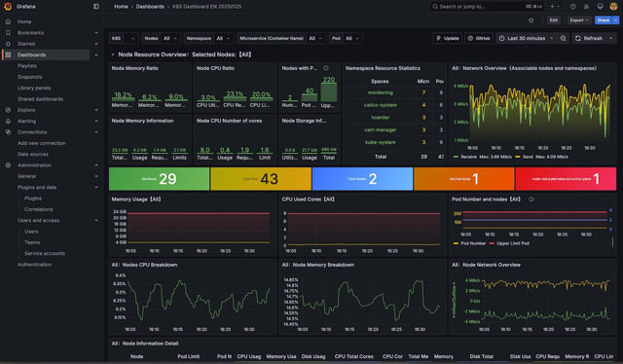Image resolution: width=623 pixels, height=364 pixels.
Task: Click the Alerting bell icon in sidebar
Action: 8,121
